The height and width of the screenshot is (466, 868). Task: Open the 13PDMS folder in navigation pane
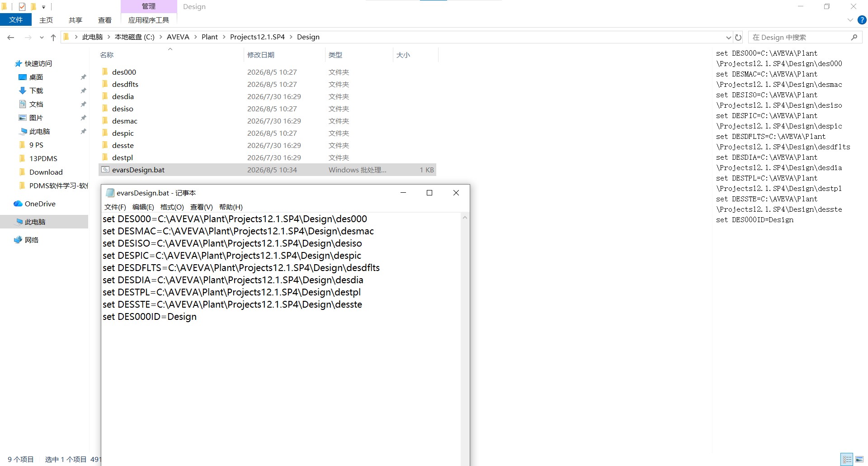click(x=43, y=158)
